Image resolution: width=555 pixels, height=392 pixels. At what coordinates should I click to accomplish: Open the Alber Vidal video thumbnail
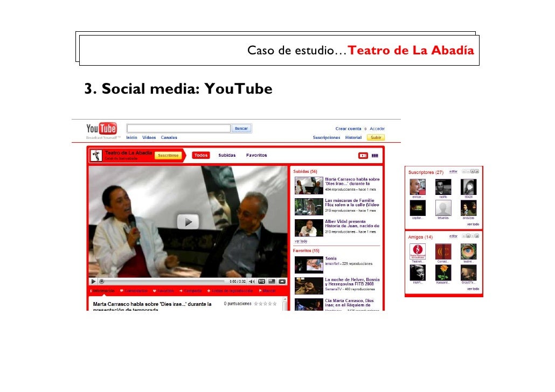pos(309,228)
